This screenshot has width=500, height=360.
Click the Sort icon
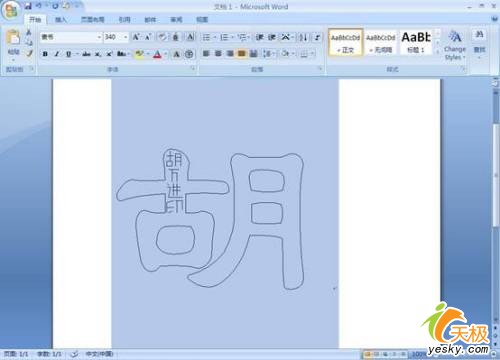click(303, 37)
